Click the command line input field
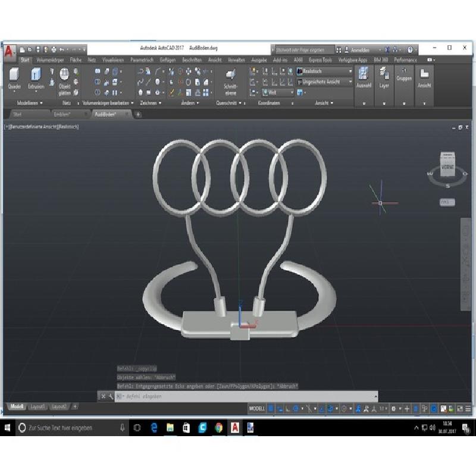476x476 pixels. [246, 396]
